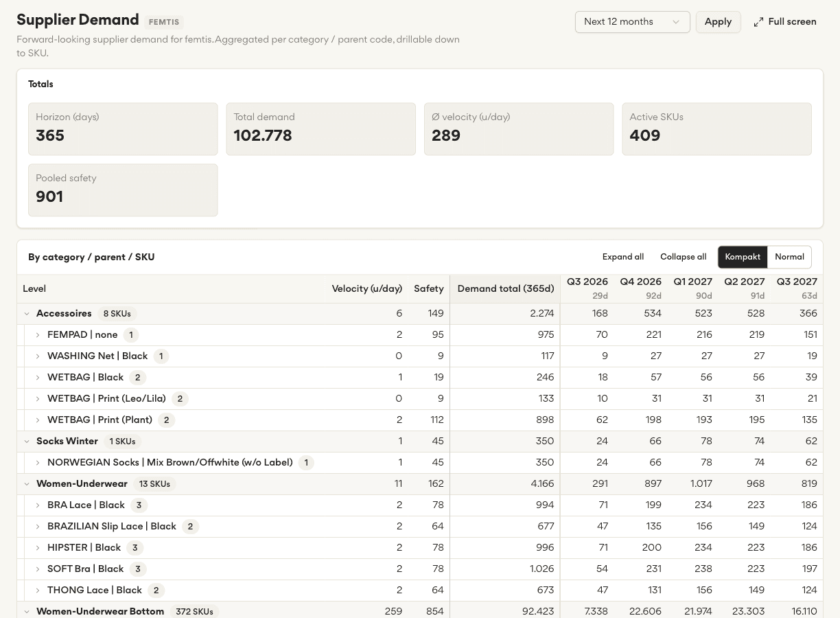Image resolution: width=840 pixels, height=618 pixels.
Task: Collapse the Women-Underwear Bottom category
Action: tap(27, 612)
